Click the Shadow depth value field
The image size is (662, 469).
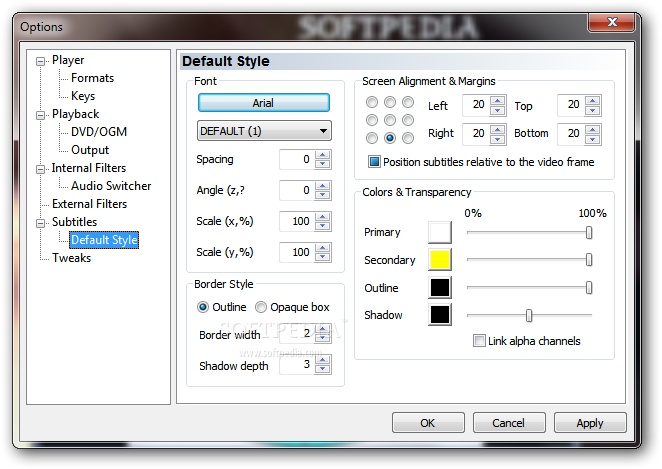click(x=297, y=365)
